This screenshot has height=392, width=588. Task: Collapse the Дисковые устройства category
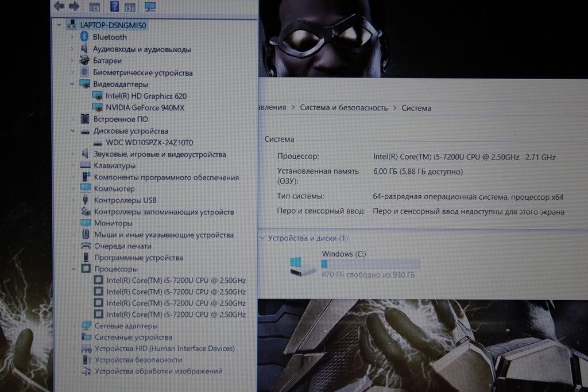(x=72, y=131)
